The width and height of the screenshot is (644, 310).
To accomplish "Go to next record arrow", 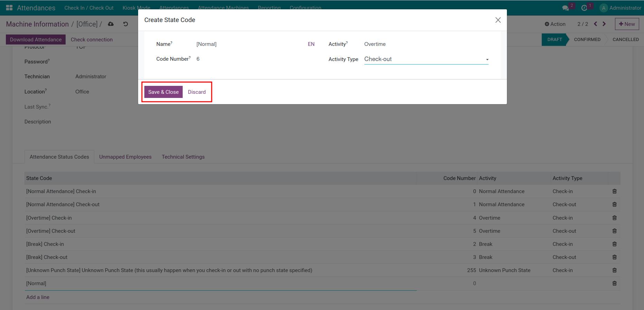I will tap(604, 24).
